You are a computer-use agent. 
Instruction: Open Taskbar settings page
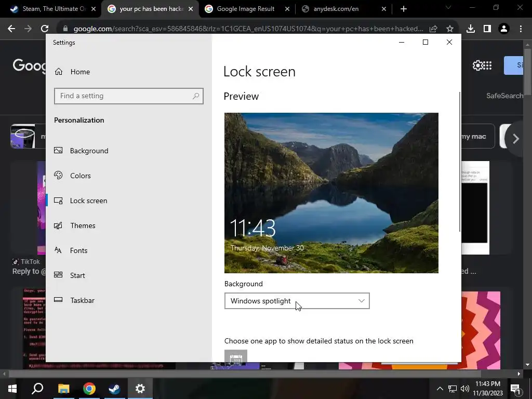[x=74, y=300]
